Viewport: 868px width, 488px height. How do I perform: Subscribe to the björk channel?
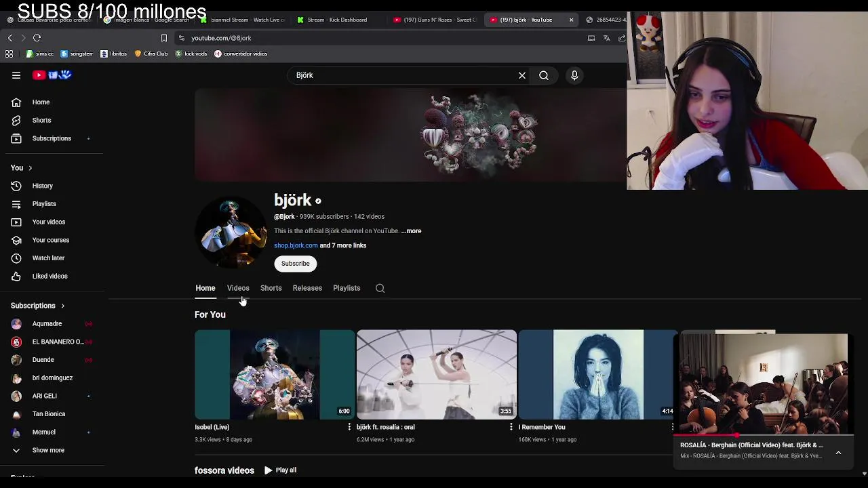click(295, 264)
